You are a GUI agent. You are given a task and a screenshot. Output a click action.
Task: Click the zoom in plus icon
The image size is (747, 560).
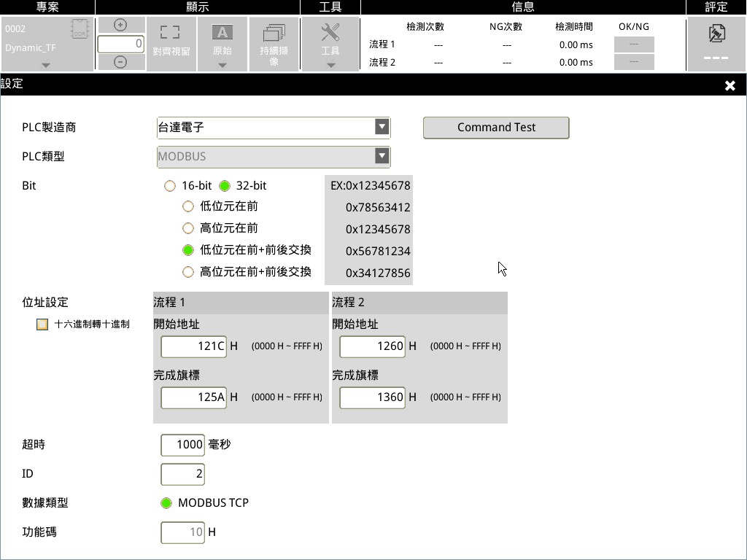[x=120, y=25]
